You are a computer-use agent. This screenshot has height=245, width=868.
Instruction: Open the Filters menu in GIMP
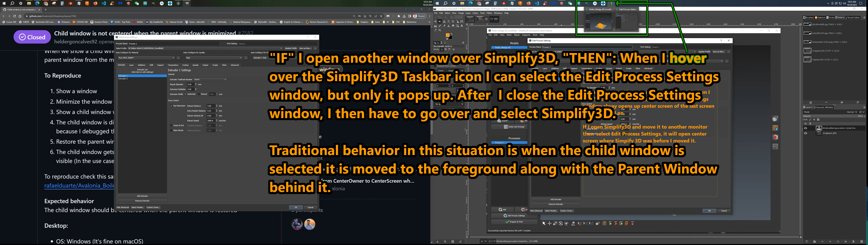pos(489,13)
